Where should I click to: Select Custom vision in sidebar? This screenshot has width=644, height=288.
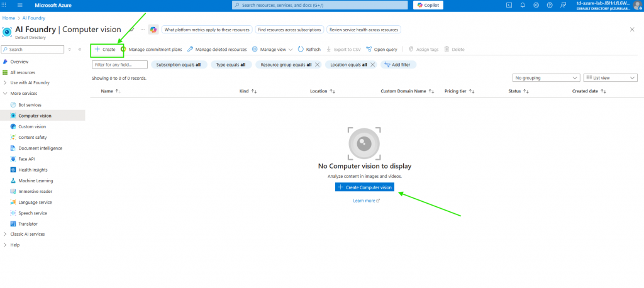[x=32, y=126]
